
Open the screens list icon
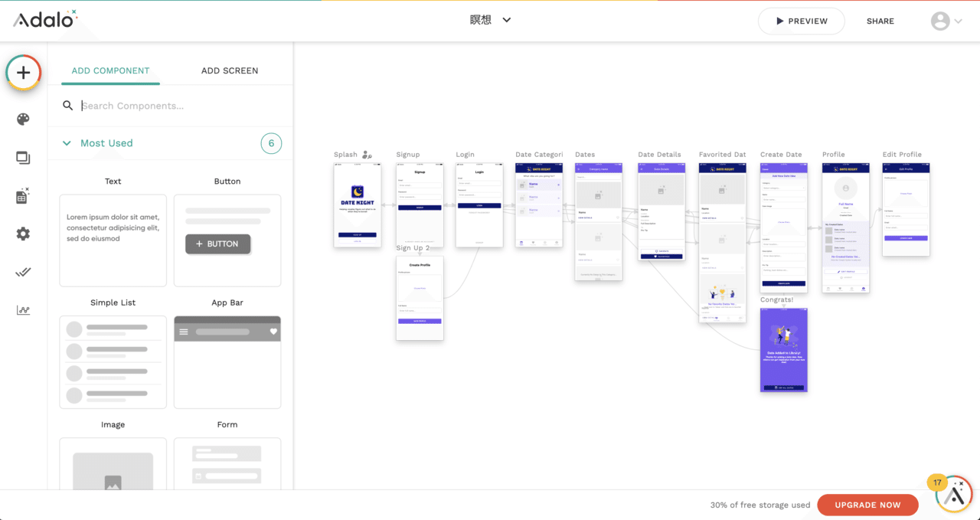coord(23,158)
